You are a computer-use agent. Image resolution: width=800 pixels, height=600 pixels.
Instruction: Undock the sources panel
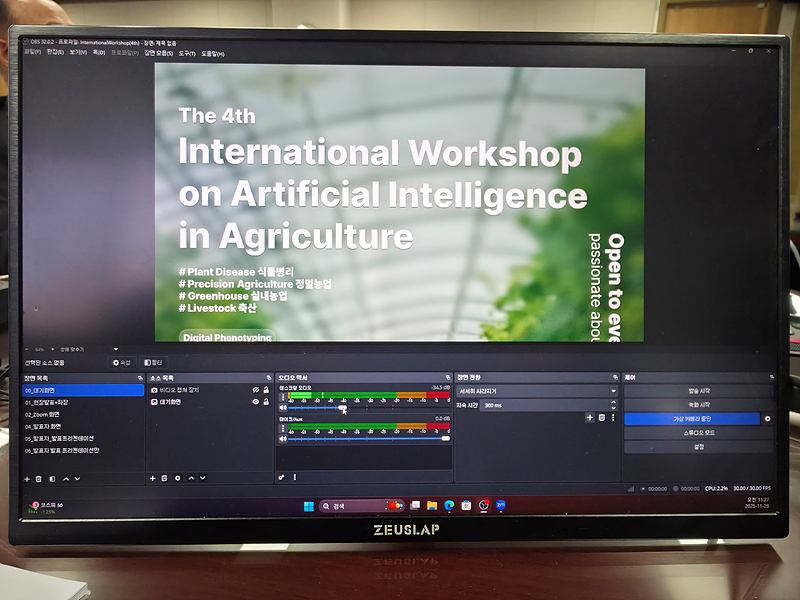tap(269, 378)
